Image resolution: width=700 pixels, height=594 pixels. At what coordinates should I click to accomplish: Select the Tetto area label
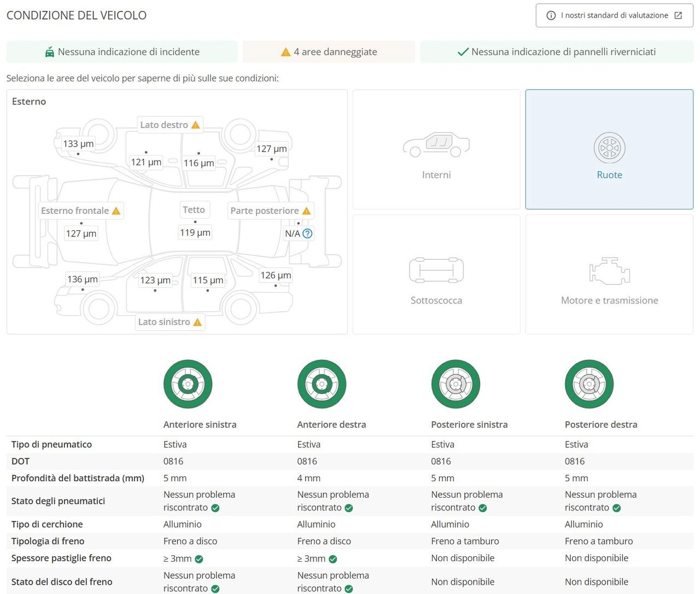click(x=194, y=209)
